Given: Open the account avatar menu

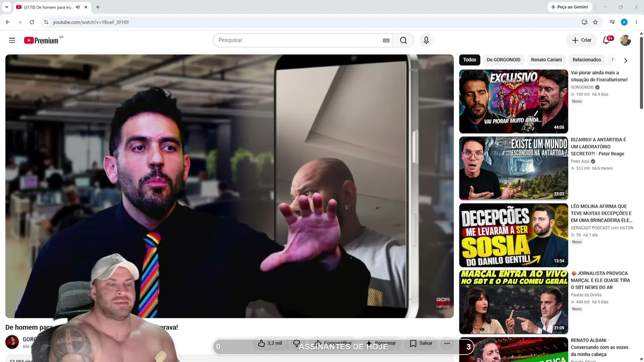Looking at the screenshot, I should tap(625, 40).
